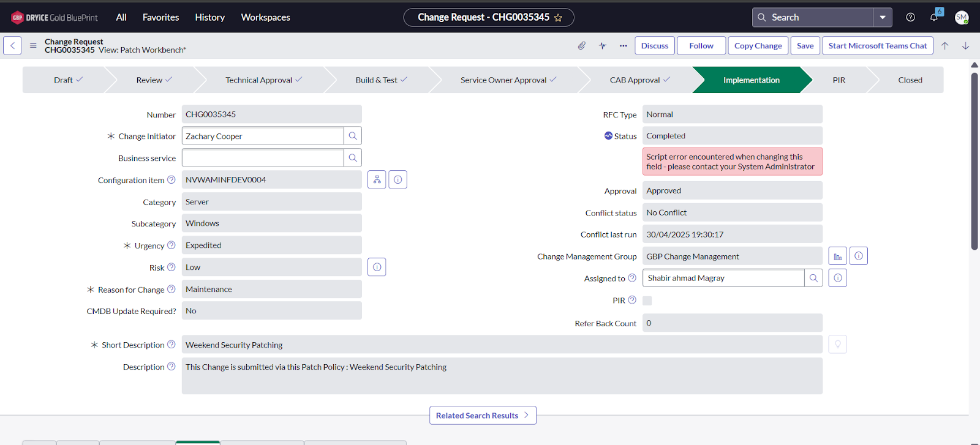This screenshot has height=445, width=980.
Task: Look up Change Initiator with magnifier icon
Action: point(353,136)
